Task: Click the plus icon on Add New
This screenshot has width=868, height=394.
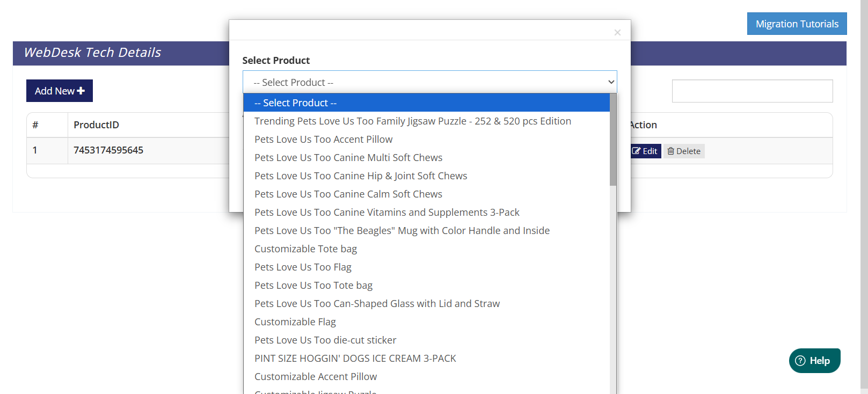Action: tap(81, 91)
